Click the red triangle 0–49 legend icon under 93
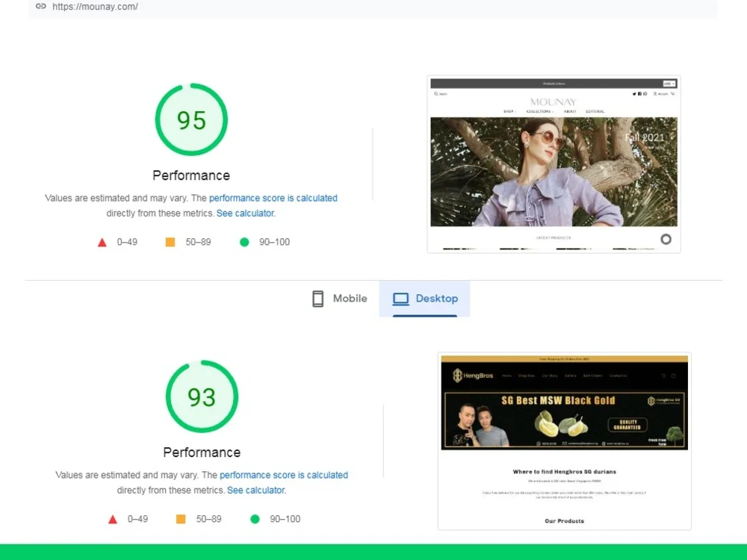Viewport: 747px width, 560px height. click(113, 520)
